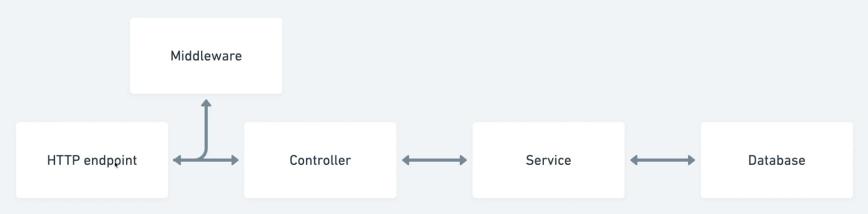Pick the Database node
The image size is (868, 214).
point(776,160)
